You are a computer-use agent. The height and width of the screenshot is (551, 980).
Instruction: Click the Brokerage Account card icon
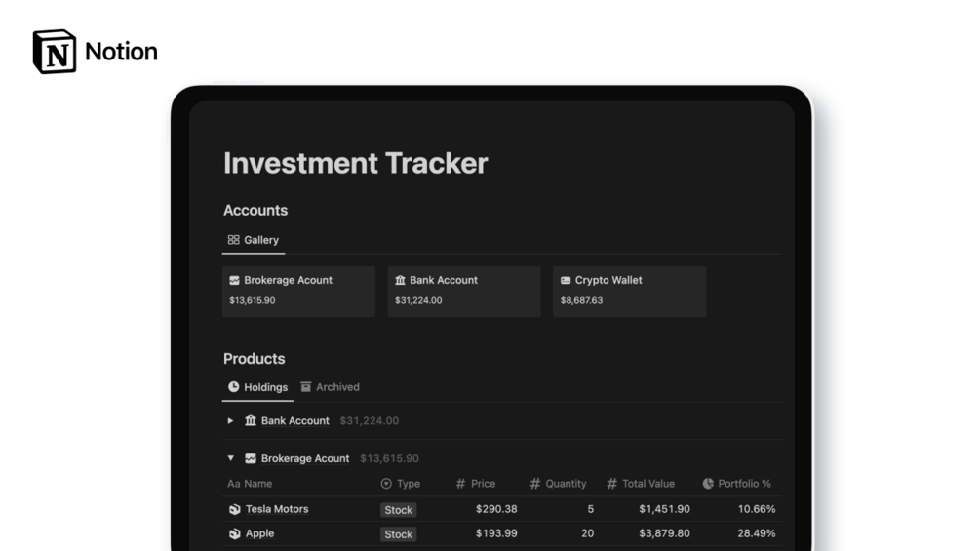234,280
